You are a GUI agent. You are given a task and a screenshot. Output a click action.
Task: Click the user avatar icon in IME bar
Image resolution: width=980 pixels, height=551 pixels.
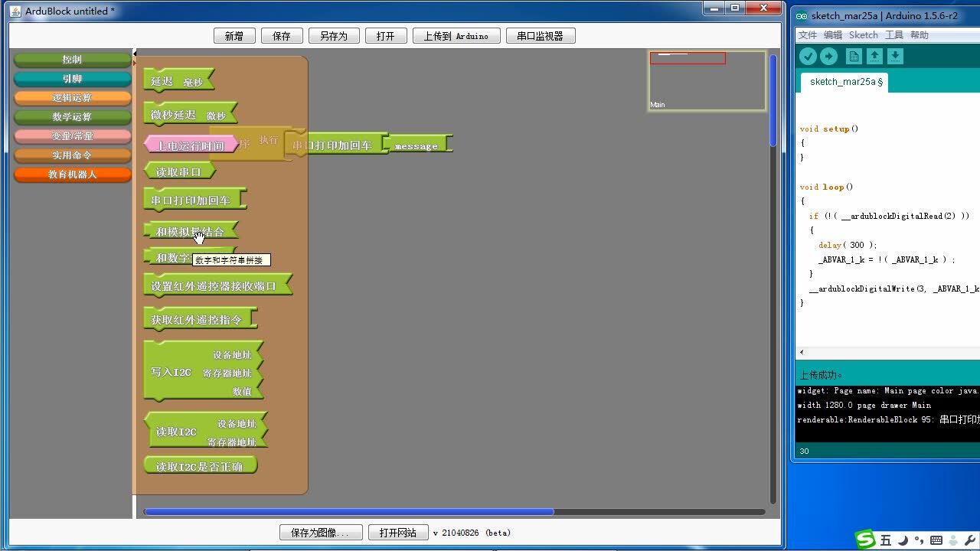pyautogui.click(x=953, y=541)
